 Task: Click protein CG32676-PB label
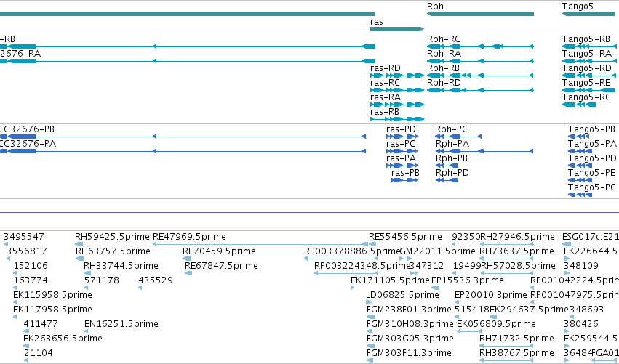click(27, 129)
